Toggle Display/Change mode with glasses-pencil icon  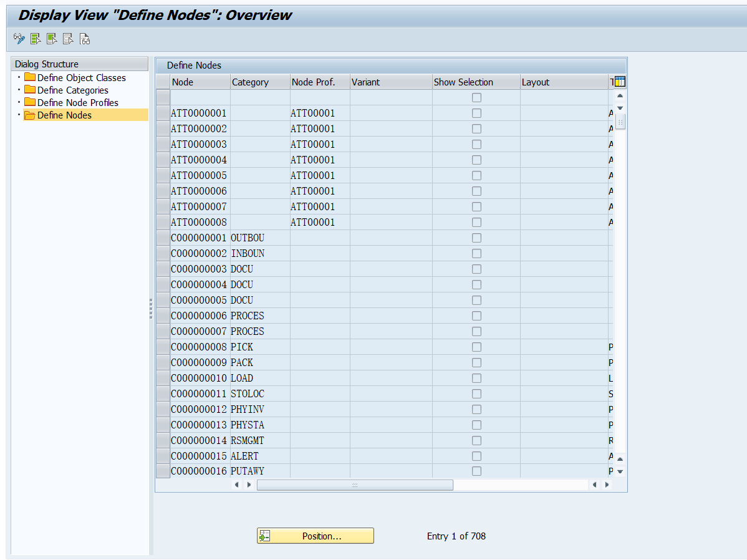(19, 39)
